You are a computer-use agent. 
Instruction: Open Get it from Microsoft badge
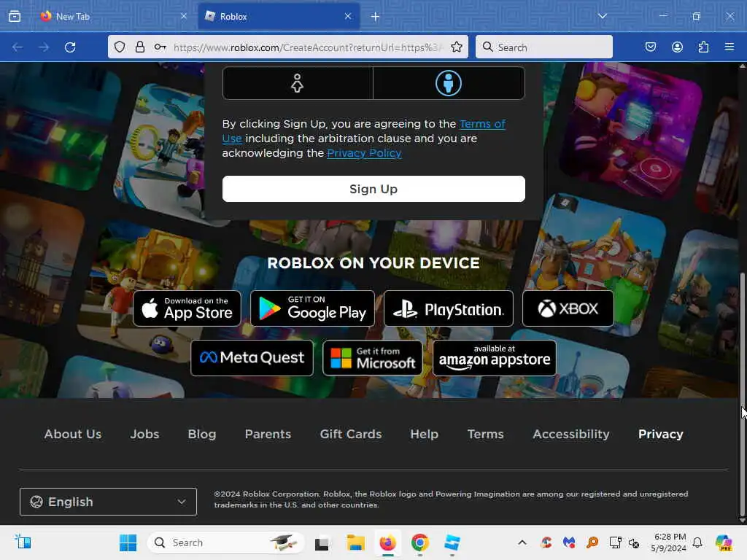373,358
